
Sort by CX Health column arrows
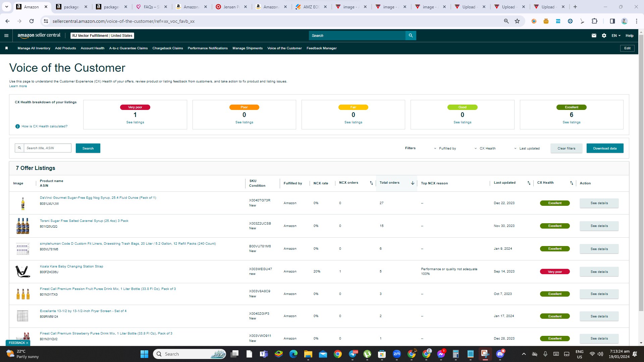click(x=572, y=183)
